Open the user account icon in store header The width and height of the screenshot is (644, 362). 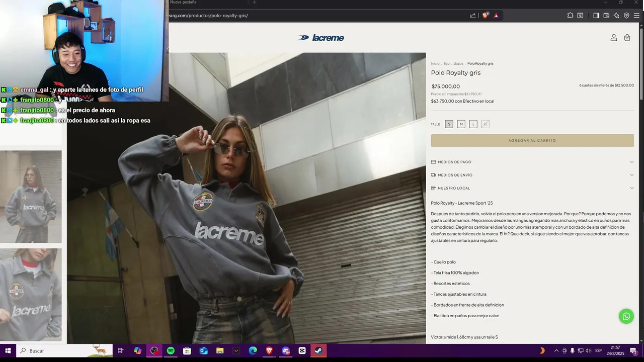pos(613,38)
